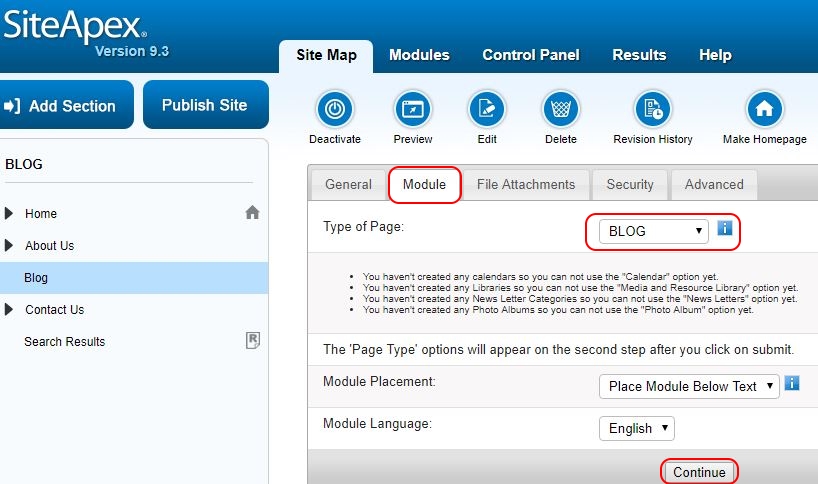Screen dimensions: 818x484
Task: Open the Module Language English dropdown
Action: (x=636, y=428)
